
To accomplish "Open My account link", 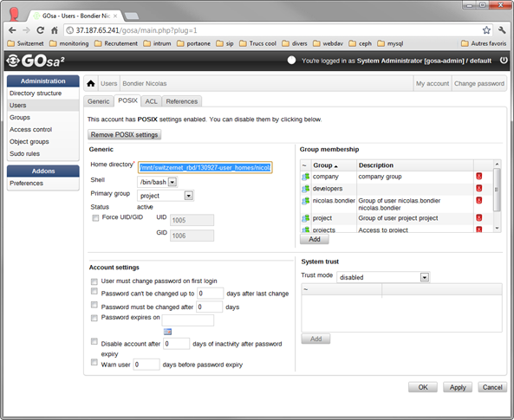I will tap(433, 83).
